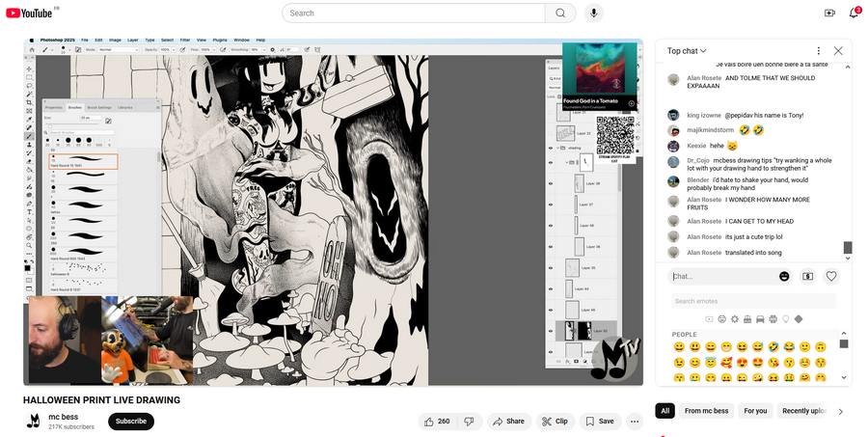Start a voice search with the microphone

[593, 13]
